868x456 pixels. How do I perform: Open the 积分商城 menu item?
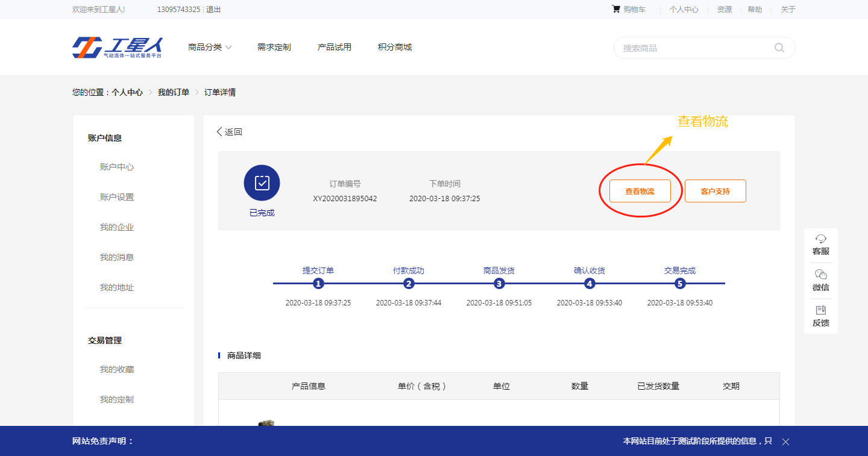[x=394, y=47]
